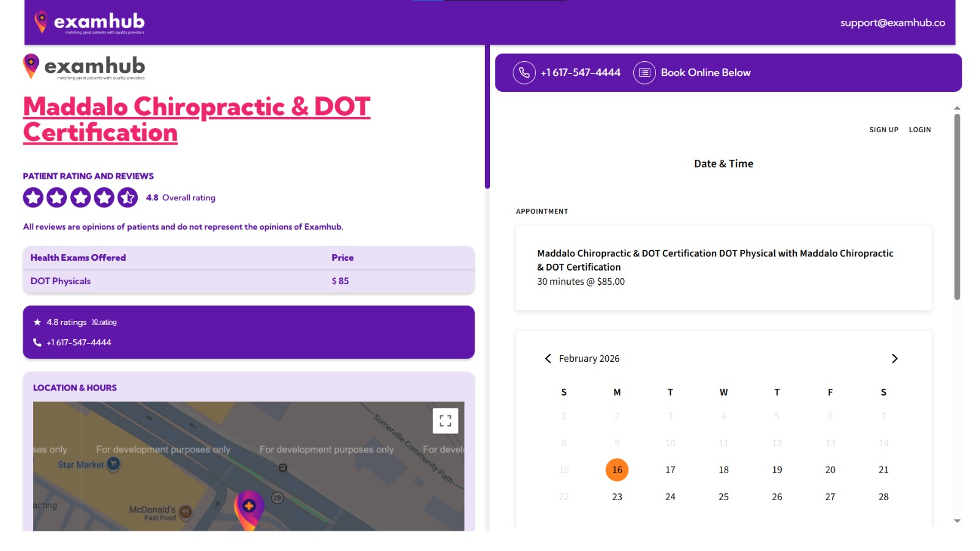Image resolution: width=980 pixels, height=551 pixels.
Task: Email support@examhub.co via the header link
Action: 892,22
